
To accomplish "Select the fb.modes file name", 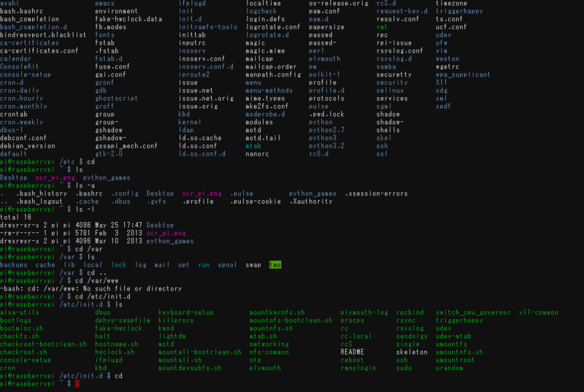I will 111,27.
